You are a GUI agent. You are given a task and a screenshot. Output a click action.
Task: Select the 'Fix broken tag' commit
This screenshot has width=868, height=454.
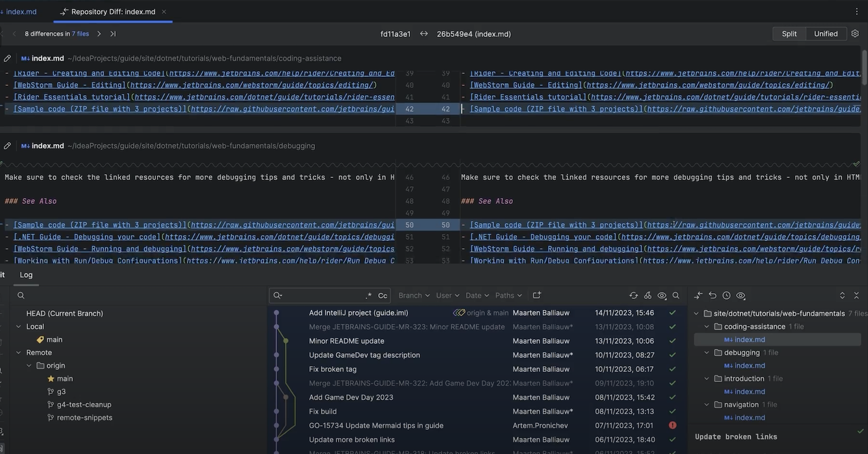[333, 369]
